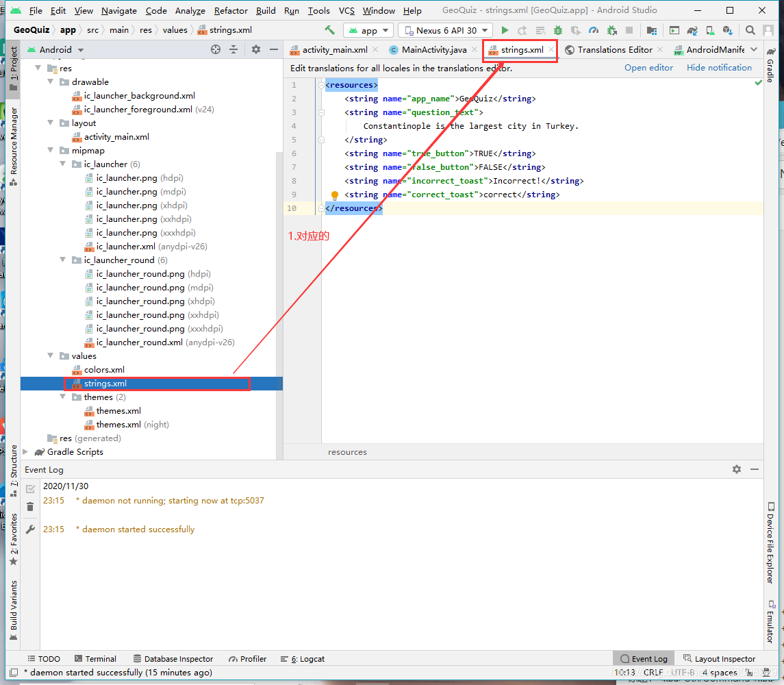Click the Search Everywhere magnifier icon
The image size is (784, 685).
[x=750, y=31]
